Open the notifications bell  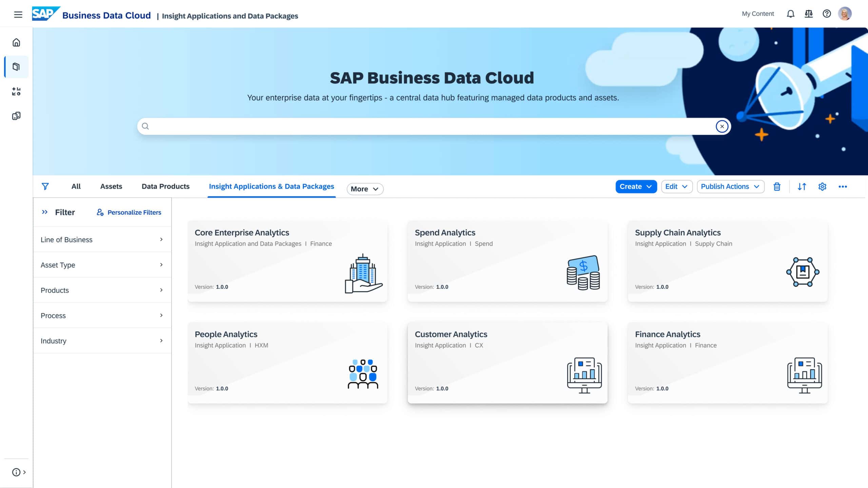(790, 14)
